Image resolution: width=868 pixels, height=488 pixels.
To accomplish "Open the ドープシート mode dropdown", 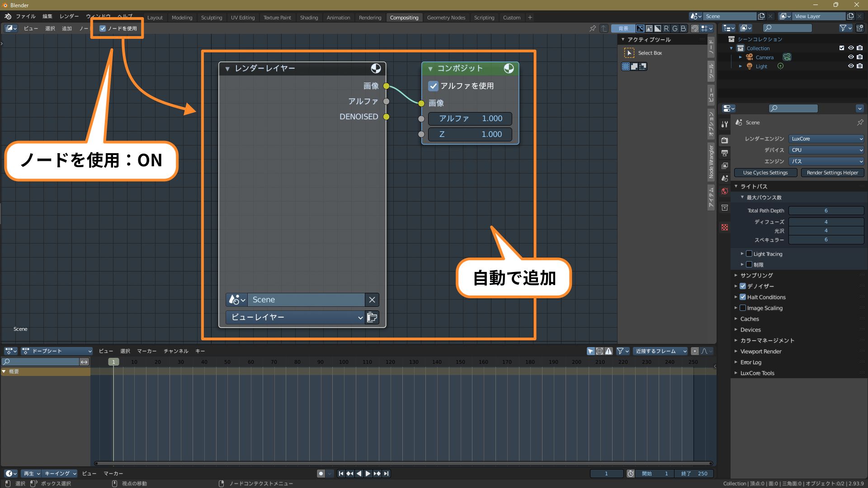I will (x=57, y=351).
